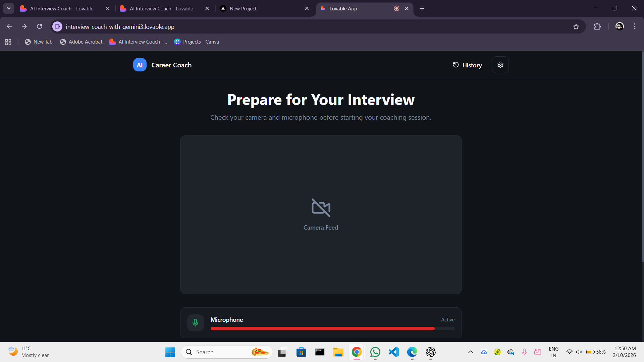Open the interview History page
This screenshot has height=362, width=644.
coord(467,65)
